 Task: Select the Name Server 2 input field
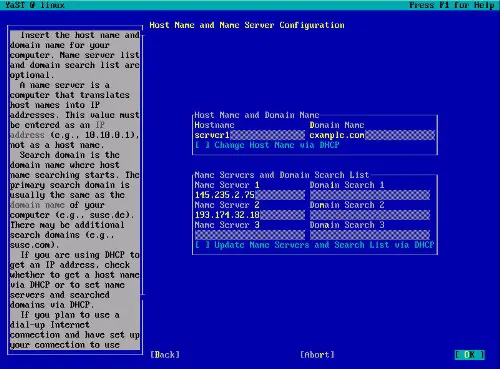click(249, 215)
